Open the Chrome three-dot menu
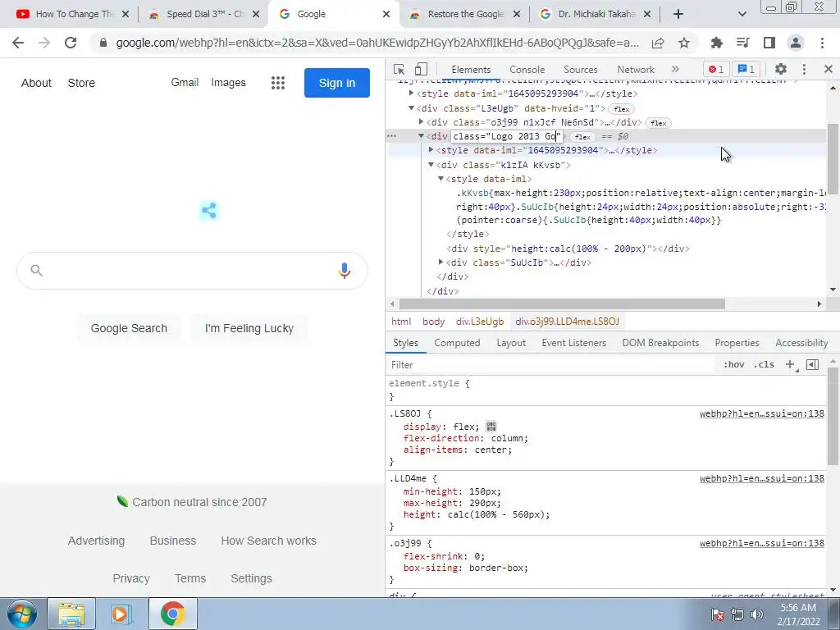The image size is (840, 630). (x=822, y=43)
